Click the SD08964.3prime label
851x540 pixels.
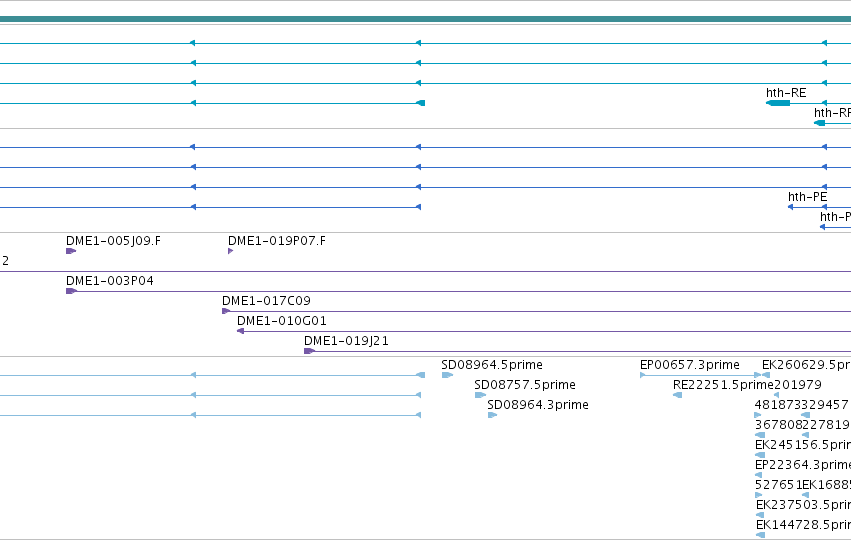538,405
